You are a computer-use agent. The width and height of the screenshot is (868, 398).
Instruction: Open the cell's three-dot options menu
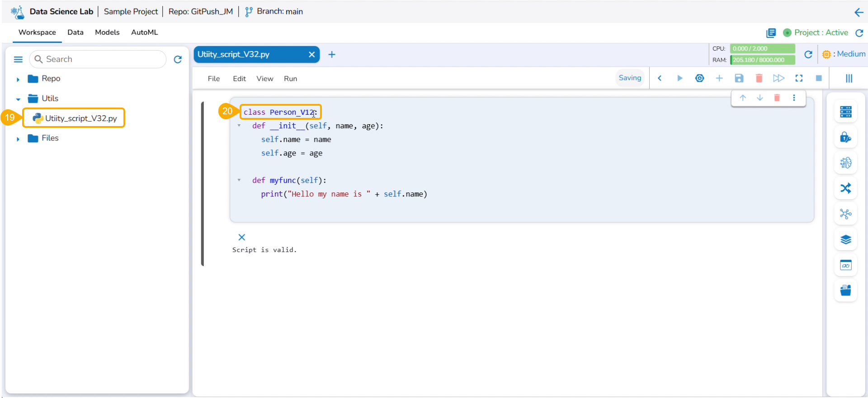click(x=794, y=98)
